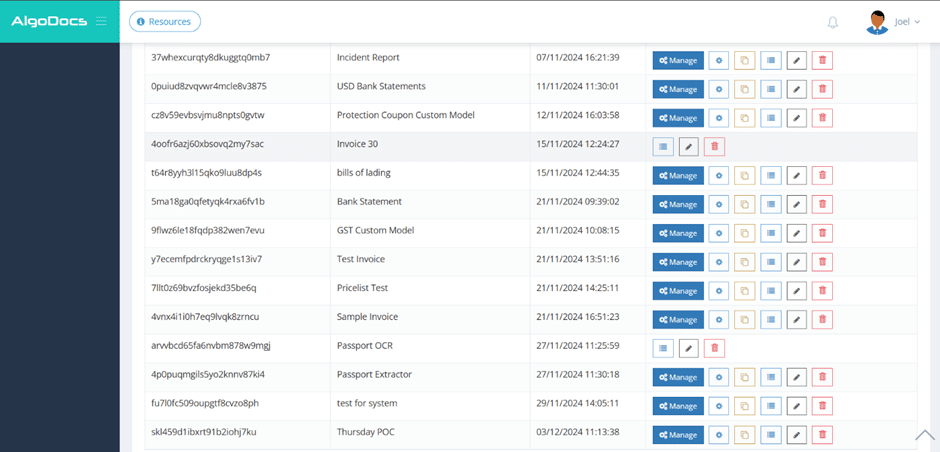Open list icon for GST Custom Model

(770, 233)
